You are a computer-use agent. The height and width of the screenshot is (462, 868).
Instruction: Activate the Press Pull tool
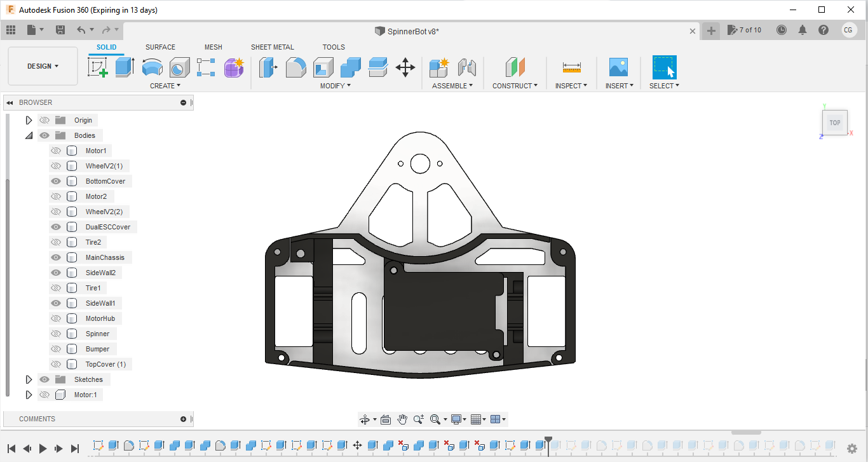point(268,67)
